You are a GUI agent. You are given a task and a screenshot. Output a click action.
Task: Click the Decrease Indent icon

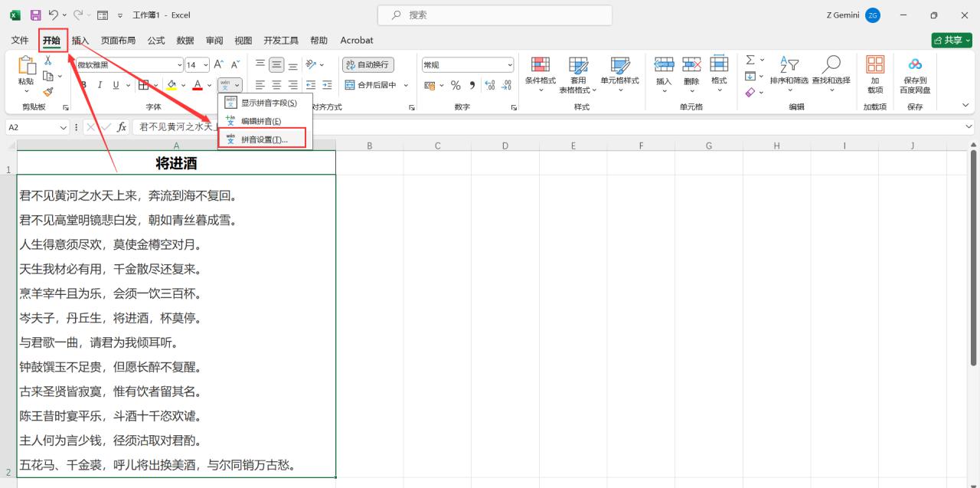point(311,85)
